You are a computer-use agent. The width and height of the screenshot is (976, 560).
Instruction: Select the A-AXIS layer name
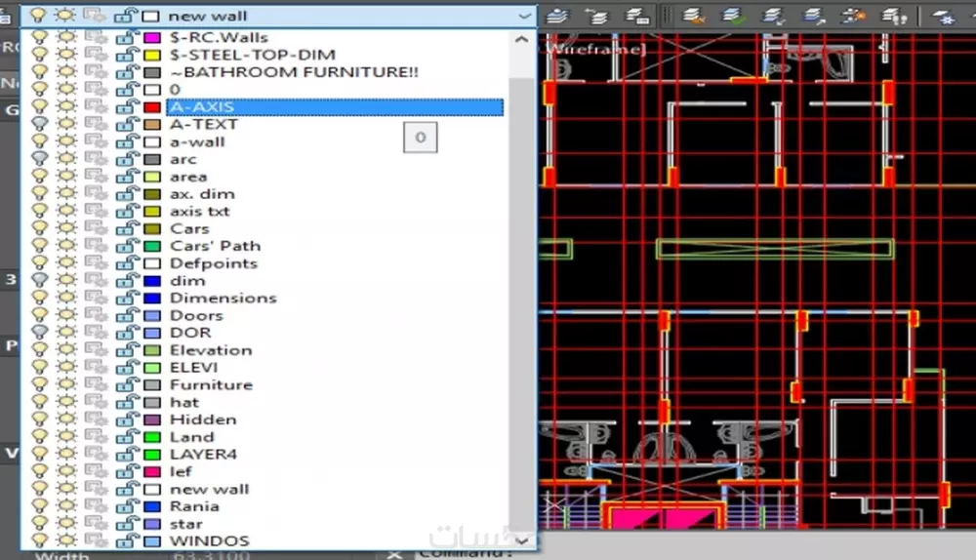(x=202, y=107)
